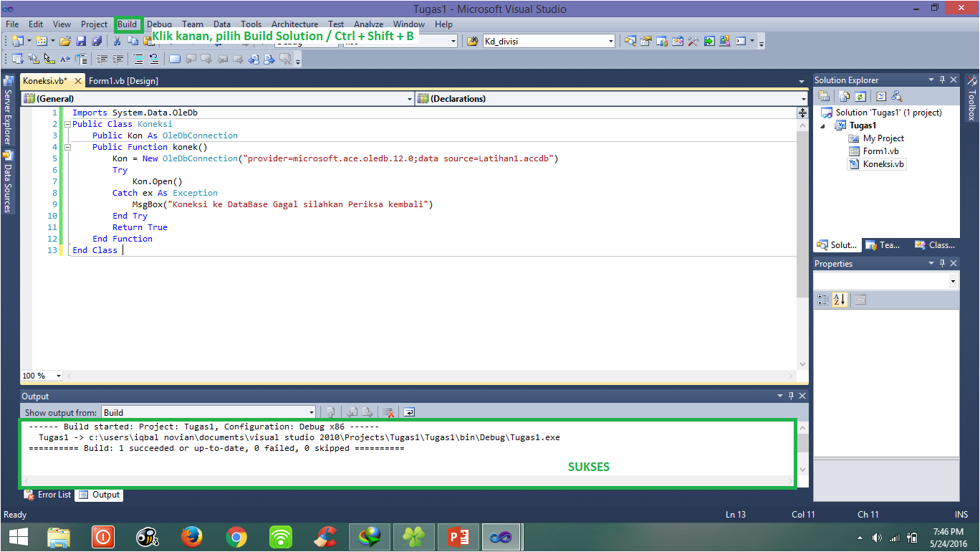Select Koneksi.vb in Solution Explorer

click(881, 164)
